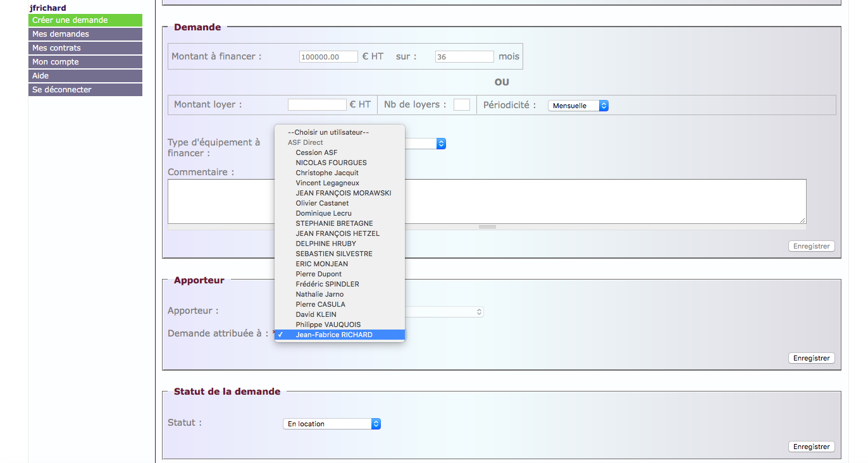Go to Mes demandes in sidebar
868x463 pixels.
85,34
